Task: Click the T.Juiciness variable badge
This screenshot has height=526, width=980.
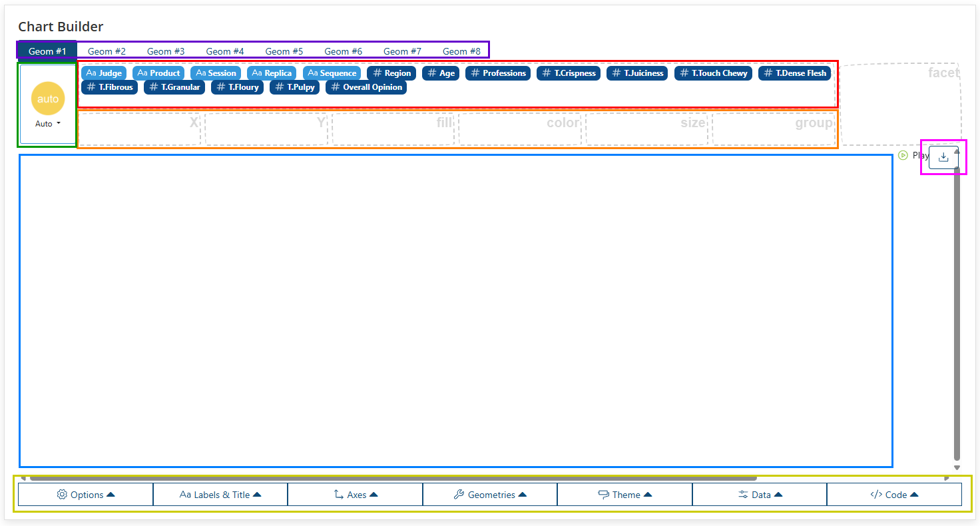Action: pos(637,73)
